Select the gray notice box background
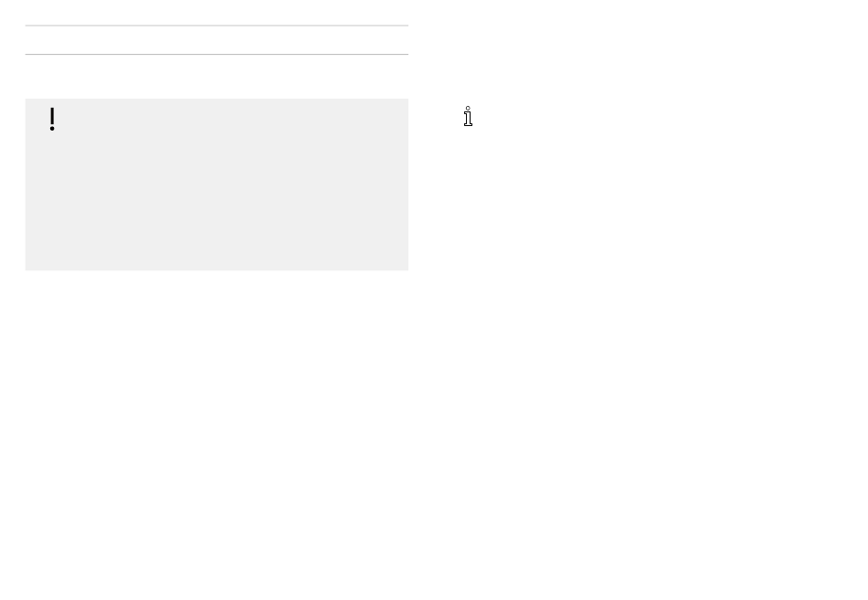868x600 pixels. [x=217, y=184]
